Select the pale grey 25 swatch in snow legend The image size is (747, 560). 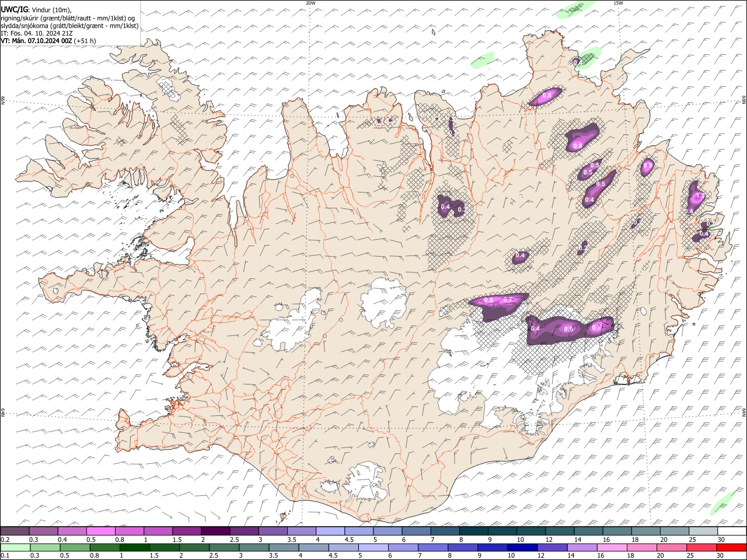click(703, 531)
